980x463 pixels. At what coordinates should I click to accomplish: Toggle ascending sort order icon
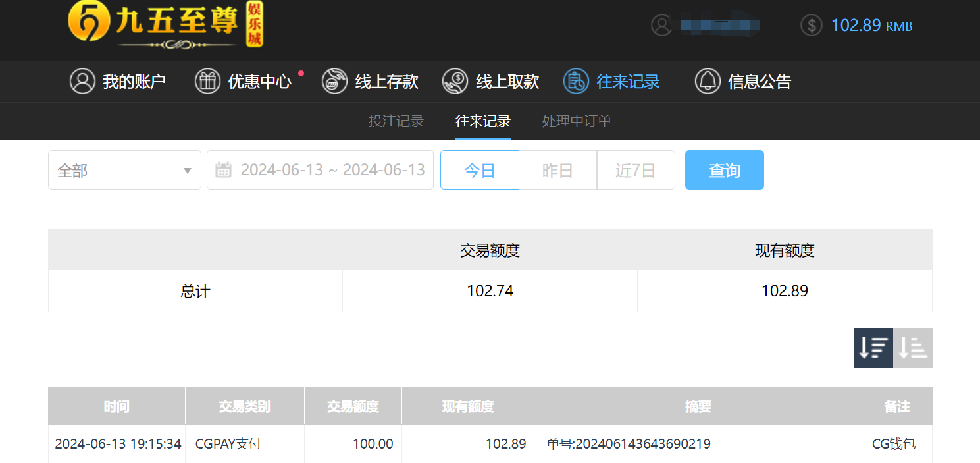pos(912,348)
